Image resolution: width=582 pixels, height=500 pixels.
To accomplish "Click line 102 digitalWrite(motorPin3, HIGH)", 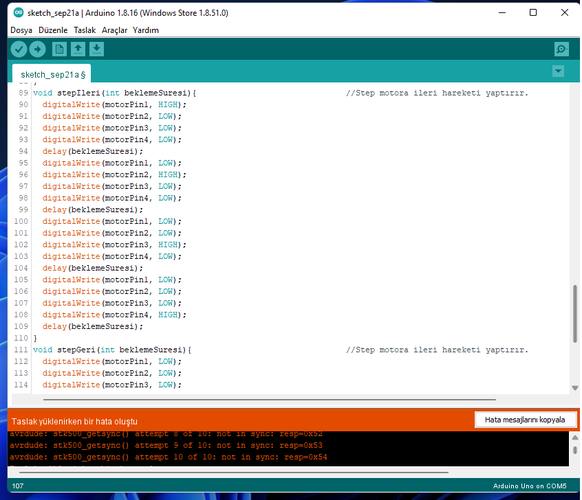I will tap(114, 245).
